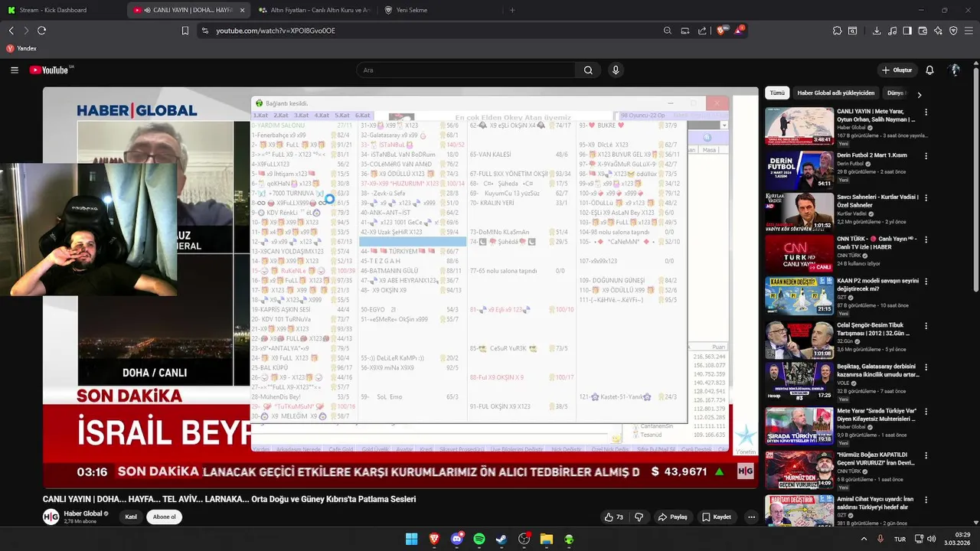980x551 pixels.
Task: Dislike the video with thumbs-down
Action: pos(639,517)
